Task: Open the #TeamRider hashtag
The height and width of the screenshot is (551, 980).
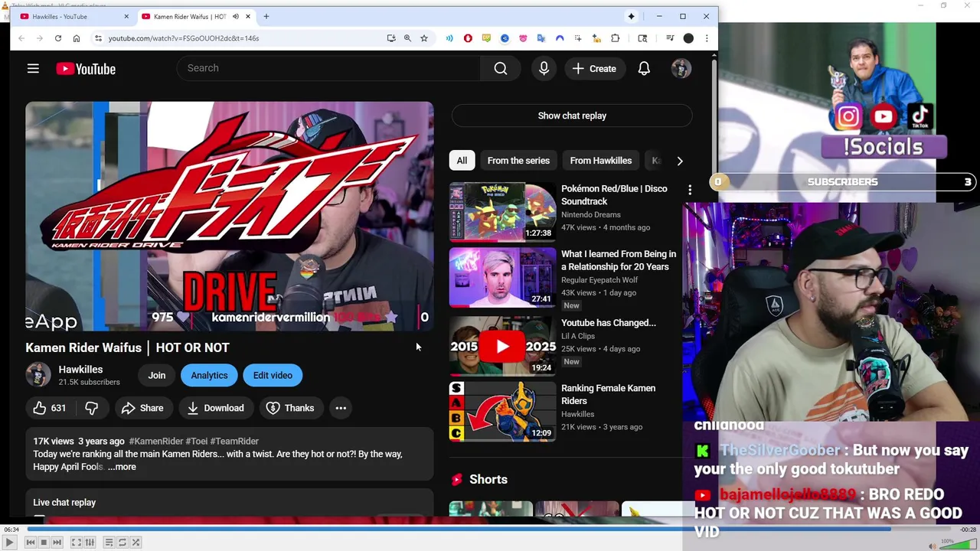Action: 234,442
